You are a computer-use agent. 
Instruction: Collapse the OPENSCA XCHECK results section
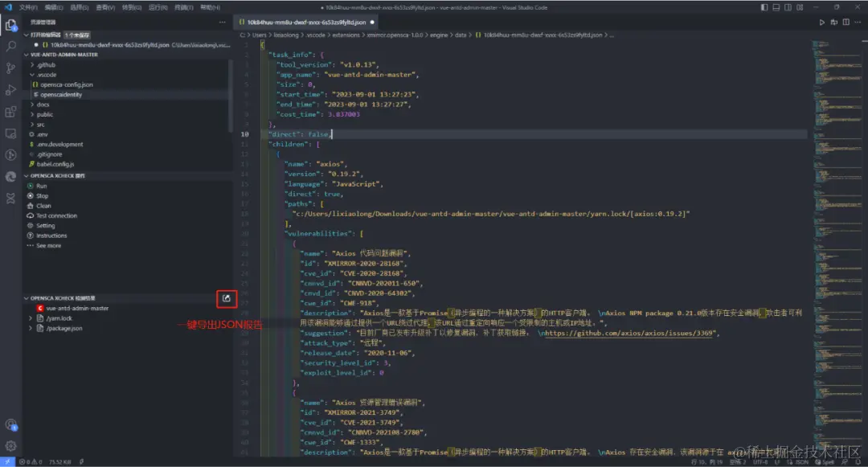26,298
